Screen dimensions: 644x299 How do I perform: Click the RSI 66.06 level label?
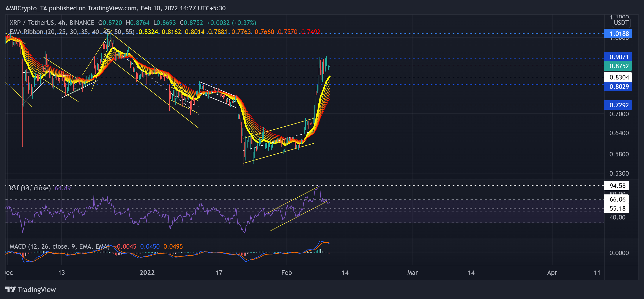616,199
